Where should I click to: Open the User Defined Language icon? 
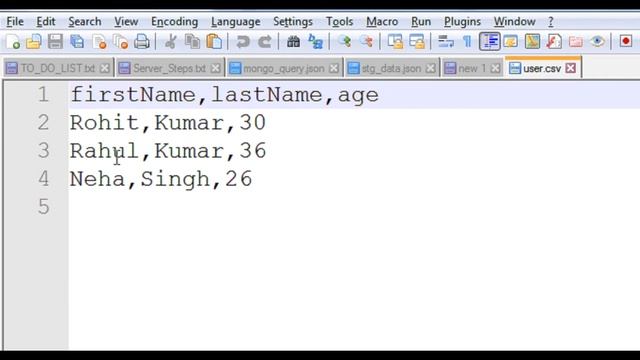tap(511, 42)
